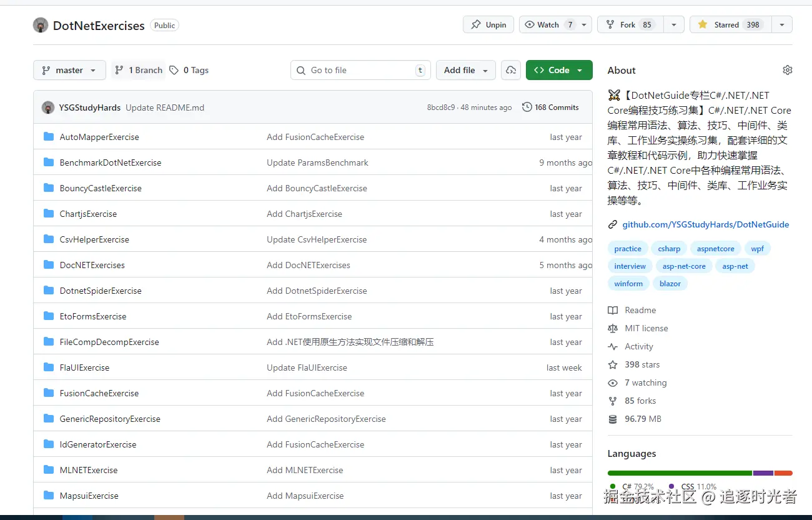Select the csharp topic tag
Screen dimensions: 812x520
[669, 248]
